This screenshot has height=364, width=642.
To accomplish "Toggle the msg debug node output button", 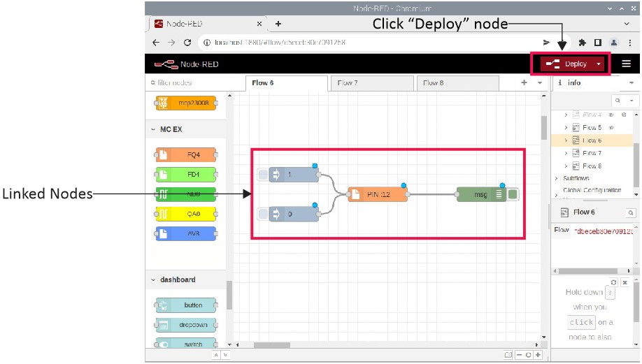I will click(x=513, y=194).
